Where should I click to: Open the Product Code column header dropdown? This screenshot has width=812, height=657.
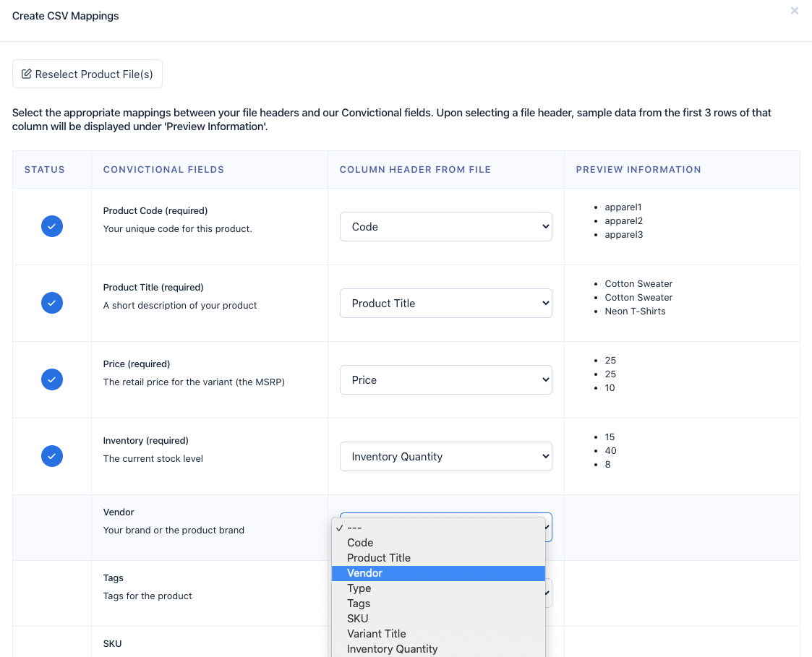445,227
